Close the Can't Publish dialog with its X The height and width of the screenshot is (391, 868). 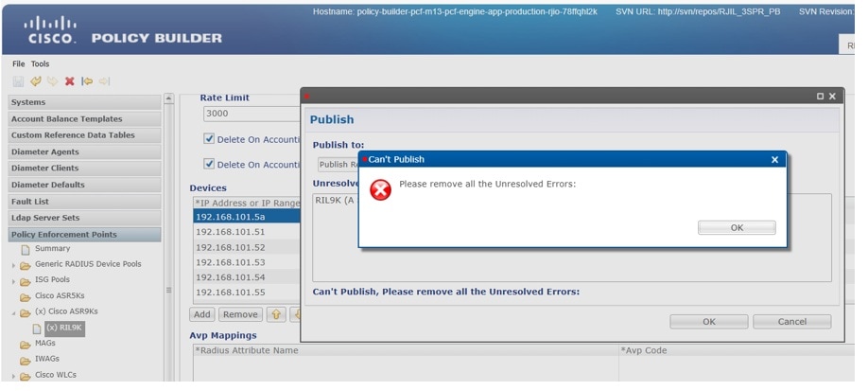coord(774,160)
